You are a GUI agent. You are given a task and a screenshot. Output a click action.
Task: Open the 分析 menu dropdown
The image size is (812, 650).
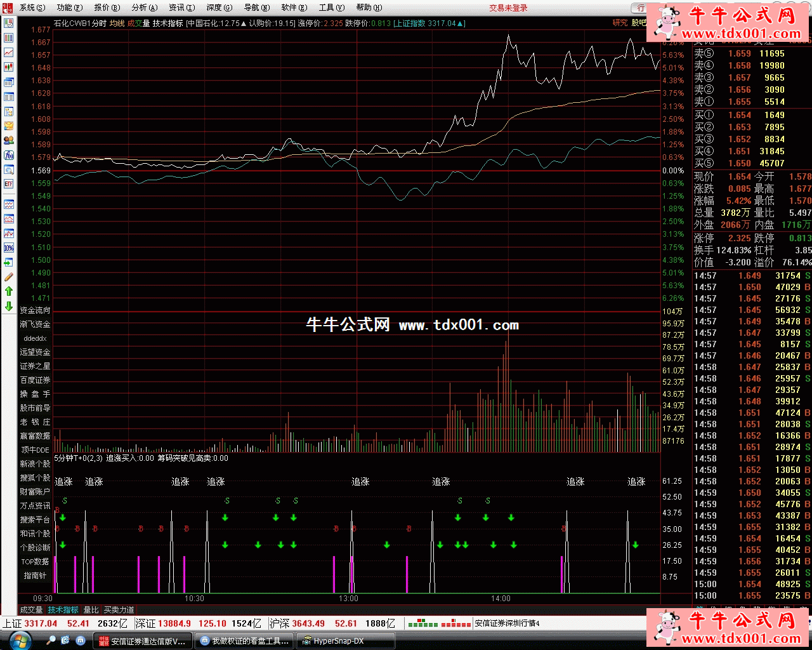point(143,8)
